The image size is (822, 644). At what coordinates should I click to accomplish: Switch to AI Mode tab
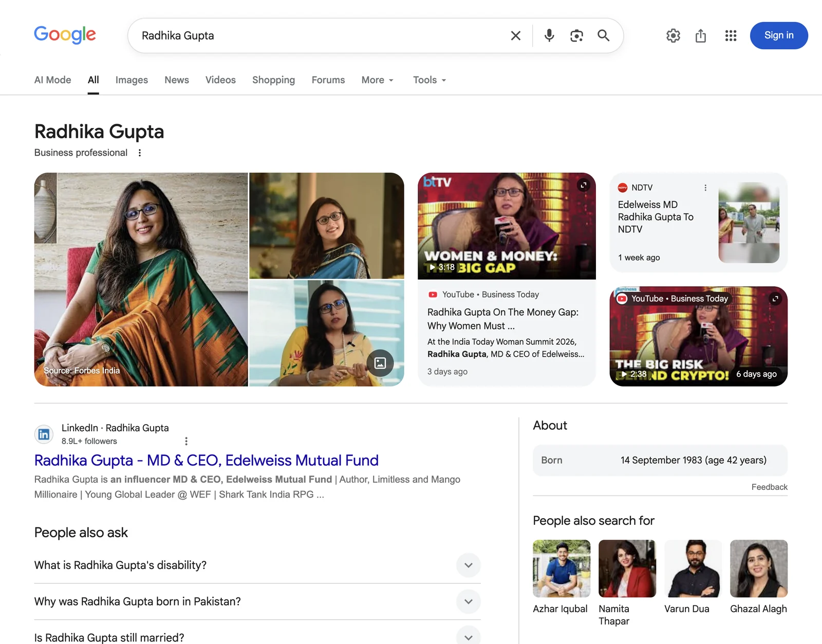click(x=52, y=80)
